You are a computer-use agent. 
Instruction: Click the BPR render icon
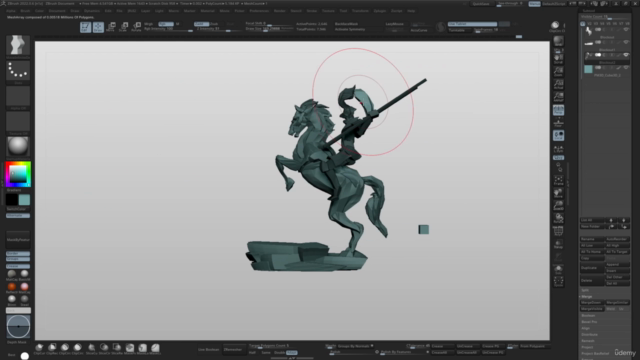[x=558, y=41]
